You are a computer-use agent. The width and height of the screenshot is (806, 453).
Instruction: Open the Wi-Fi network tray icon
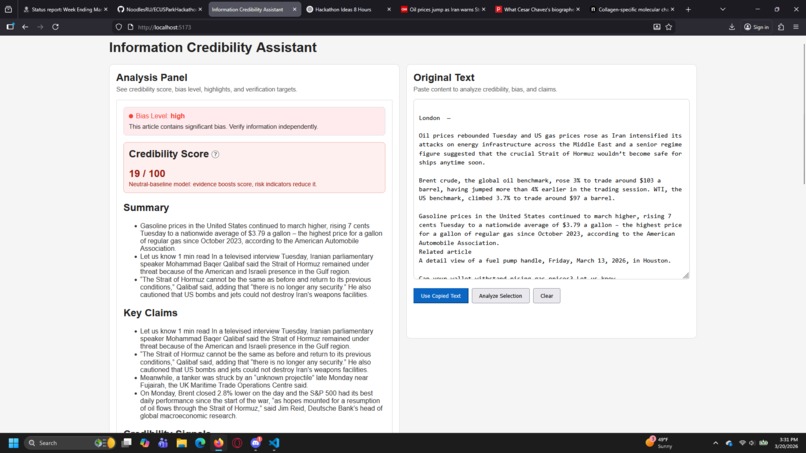(742, 443)
